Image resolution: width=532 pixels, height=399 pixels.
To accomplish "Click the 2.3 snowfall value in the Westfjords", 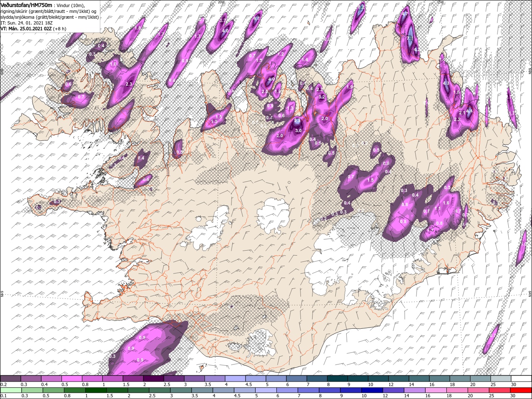I will coord(128,84).
